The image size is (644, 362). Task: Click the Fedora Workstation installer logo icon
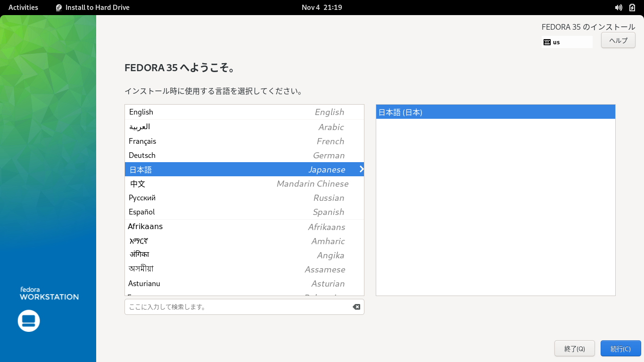click(x=29, y=321)
